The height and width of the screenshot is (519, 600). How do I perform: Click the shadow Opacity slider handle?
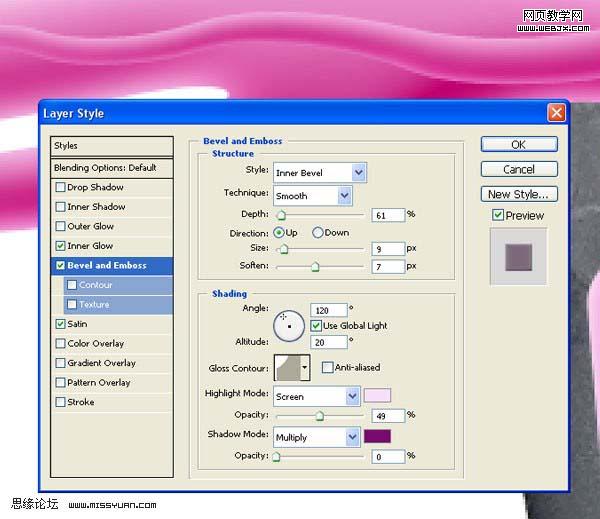coord(277,457)
